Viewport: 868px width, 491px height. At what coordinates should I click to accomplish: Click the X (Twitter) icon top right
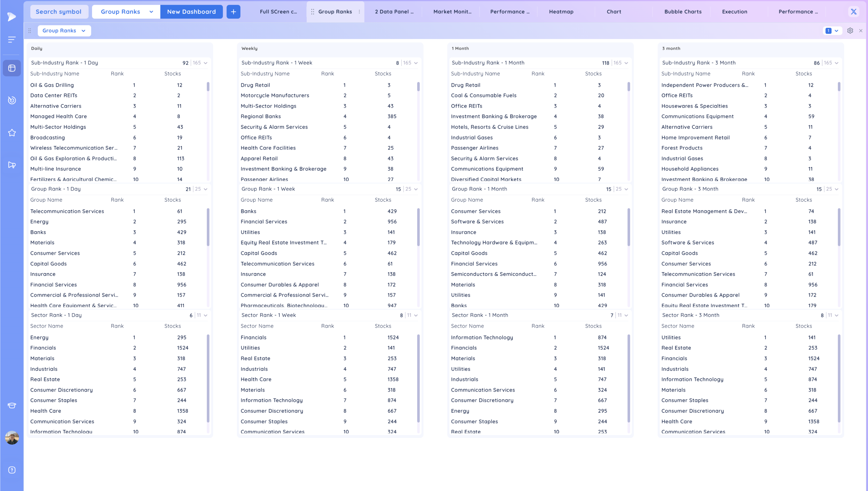click(853, 12)
